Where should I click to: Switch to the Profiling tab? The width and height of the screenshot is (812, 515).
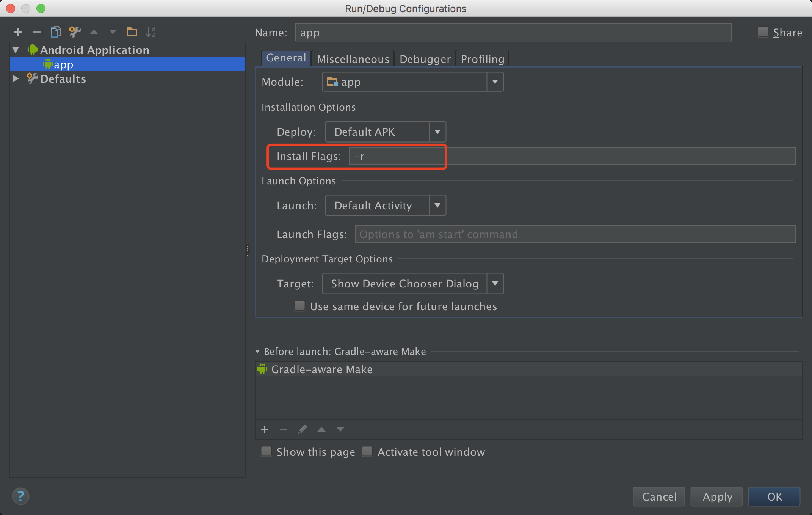click(x=482, y=59)
